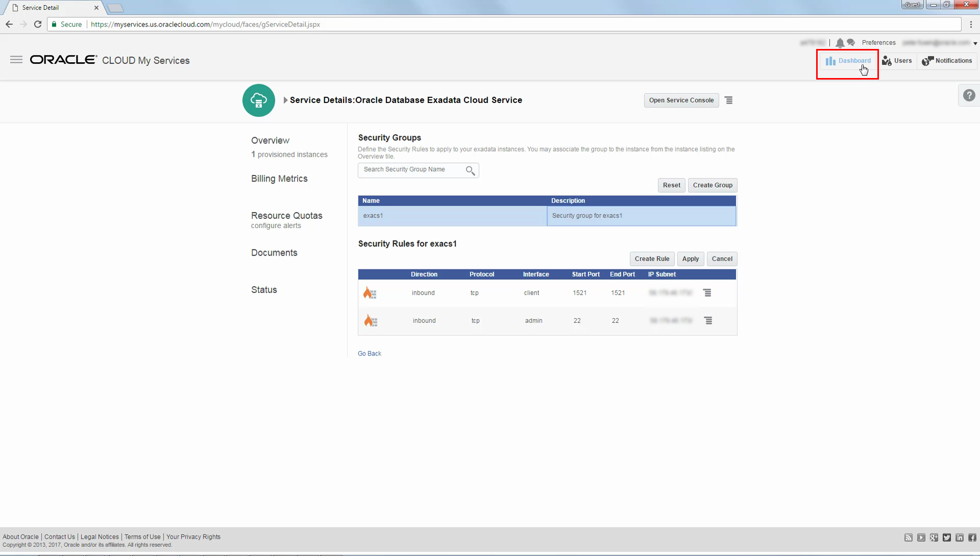Follow the Go Back link
The height and width of the screenshot is (556, 980).
tap(370, 353)
